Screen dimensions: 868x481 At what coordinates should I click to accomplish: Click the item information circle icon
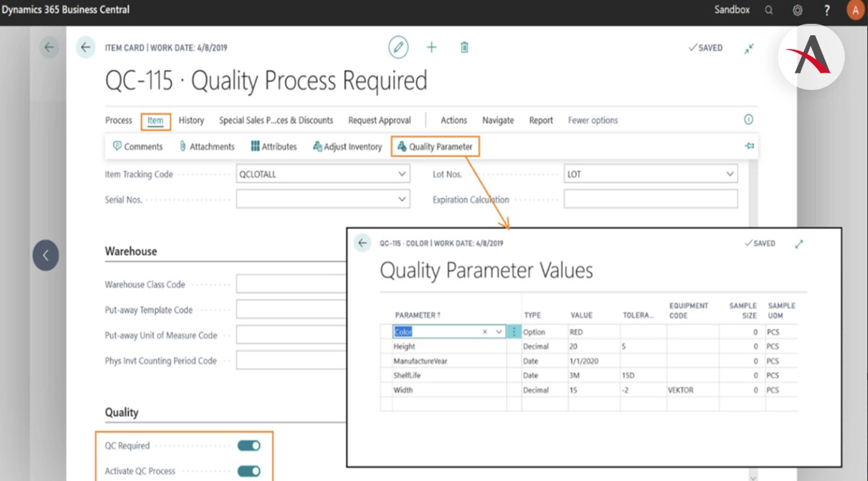[x=748, y=120]
